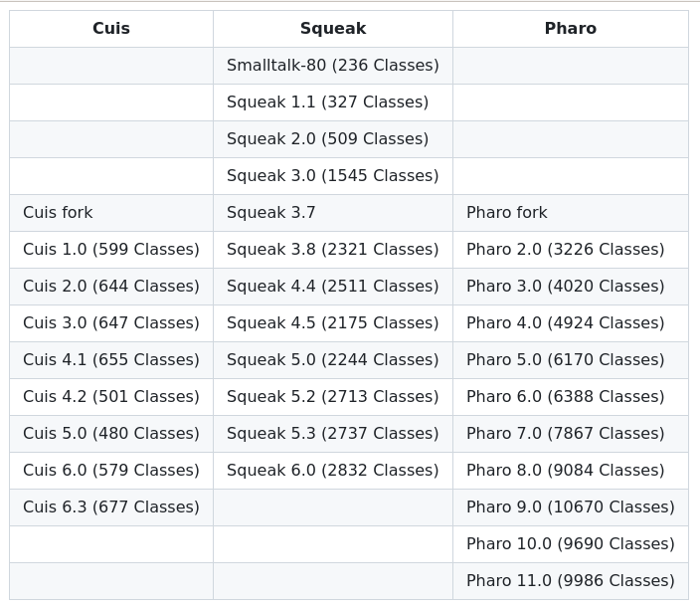This screenshot has height=607, width=700.
Task: Pick the Squeak 5.0 (2244 Classes) entry
Action: click(x=333, y=360)
